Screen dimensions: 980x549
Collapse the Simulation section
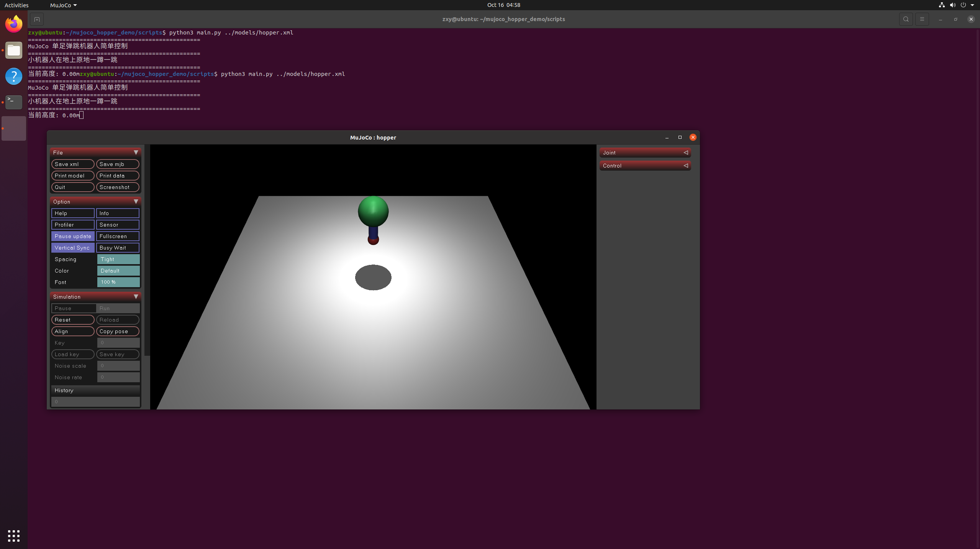pos(95,297)
